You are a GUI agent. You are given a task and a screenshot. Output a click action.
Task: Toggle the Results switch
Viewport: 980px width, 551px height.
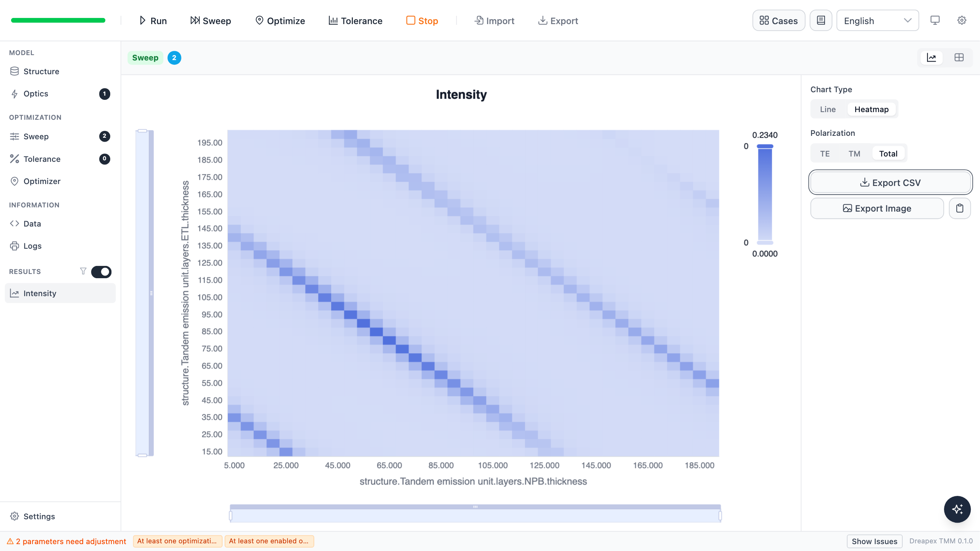101,272
